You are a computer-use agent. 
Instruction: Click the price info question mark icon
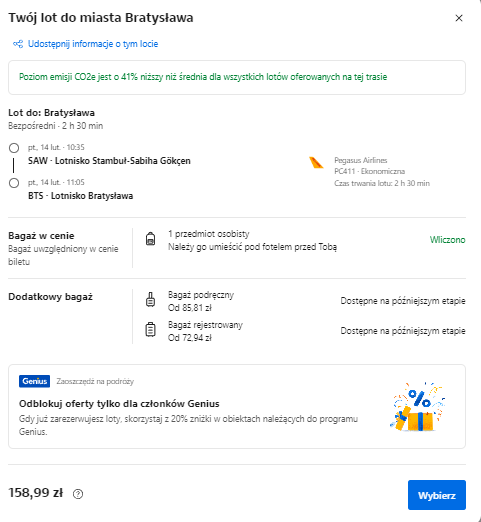click(78, 494)
